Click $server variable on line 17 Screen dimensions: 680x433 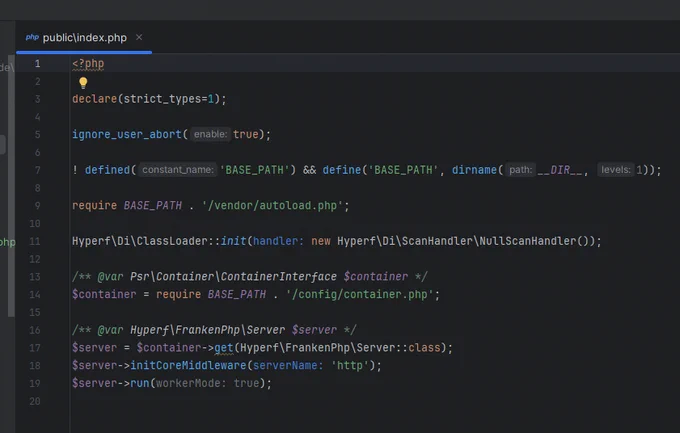pos(94,348)
